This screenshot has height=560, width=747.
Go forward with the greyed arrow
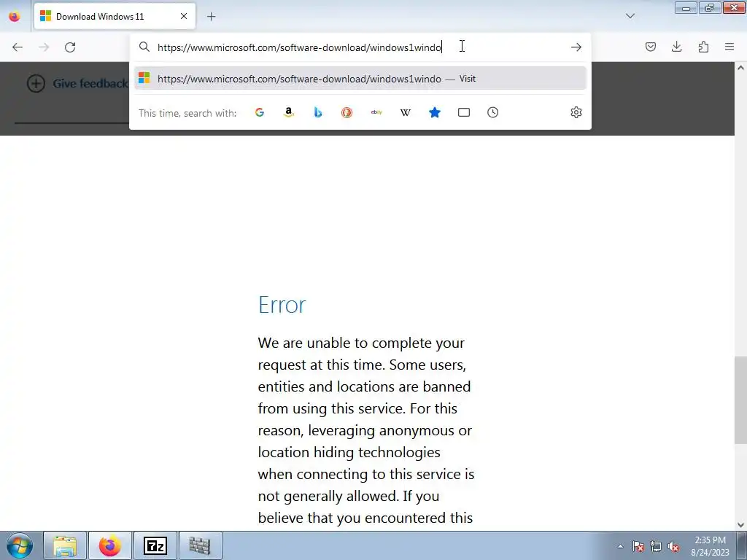point(44,47)
